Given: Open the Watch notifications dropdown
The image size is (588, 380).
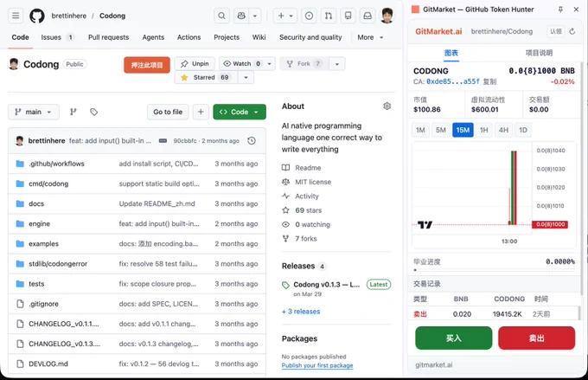Looking at the screenshot, I should point(247,64).
